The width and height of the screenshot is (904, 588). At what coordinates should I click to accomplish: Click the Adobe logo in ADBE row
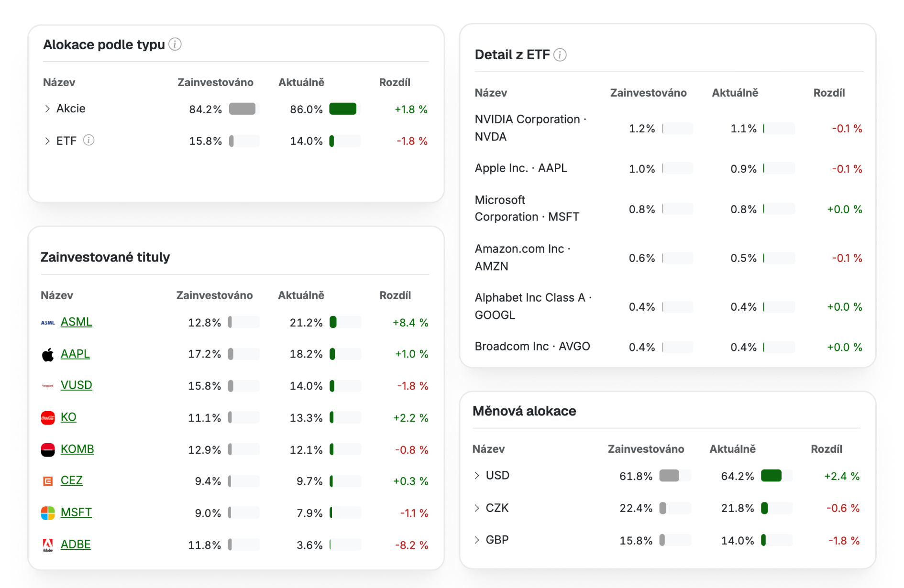coord(48,545)
